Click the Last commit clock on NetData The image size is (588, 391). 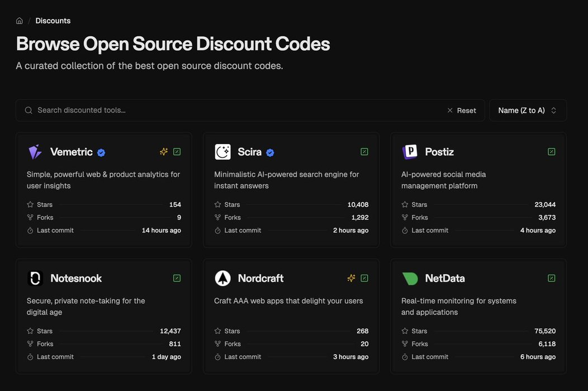coord(405,357)
